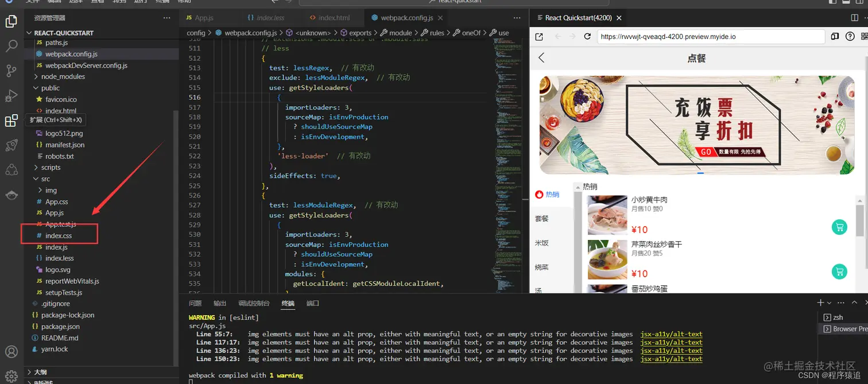Select the 烧菜 category in menu
868x384 pixels.
[x=552, y=267]
